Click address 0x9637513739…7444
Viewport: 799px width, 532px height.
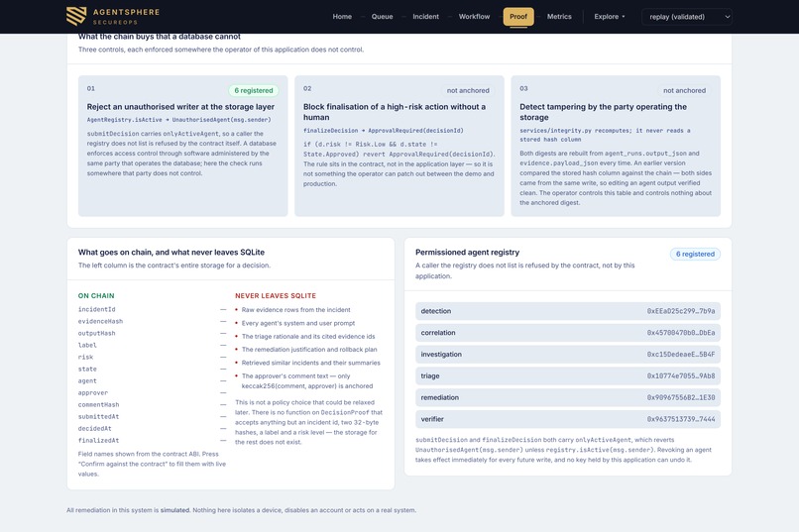681,419
